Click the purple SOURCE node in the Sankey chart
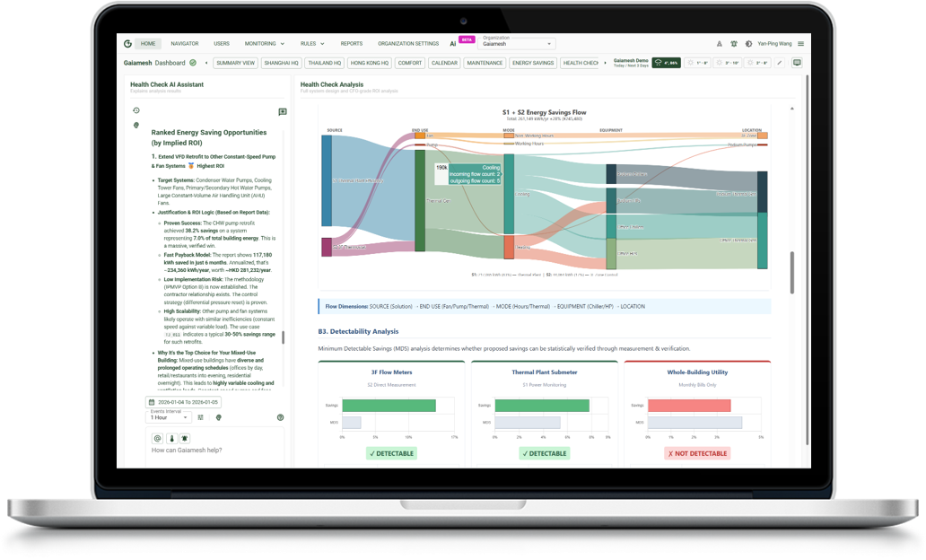Screen dimensions: 926x560 327,247
